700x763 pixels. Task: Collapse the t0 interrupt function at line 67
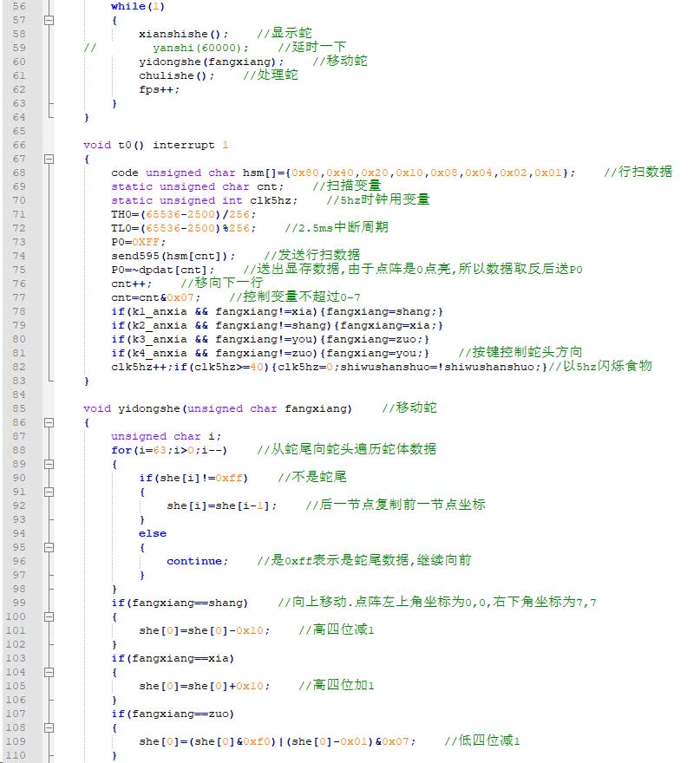(x=49, y=160)
